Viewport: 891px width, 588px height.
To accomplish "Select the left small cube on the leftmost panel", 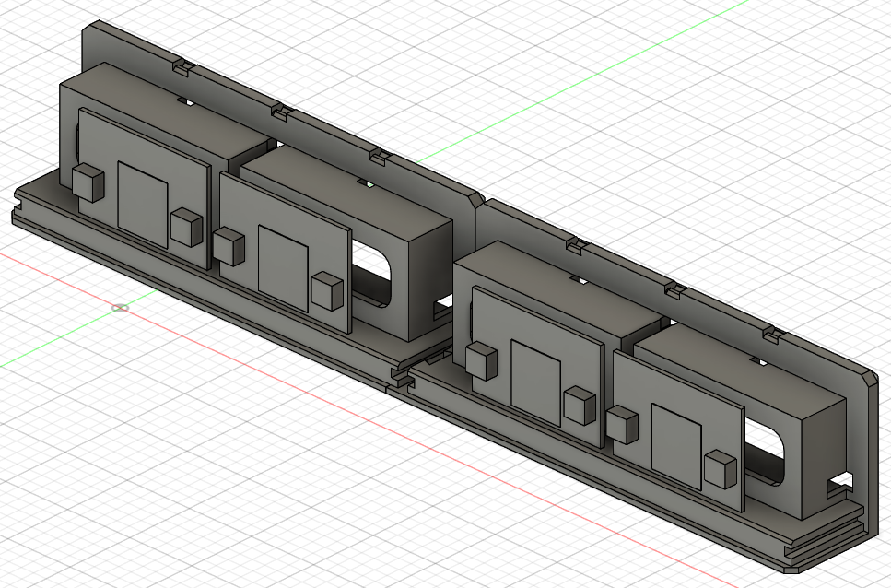I will [x=87, y=182].
